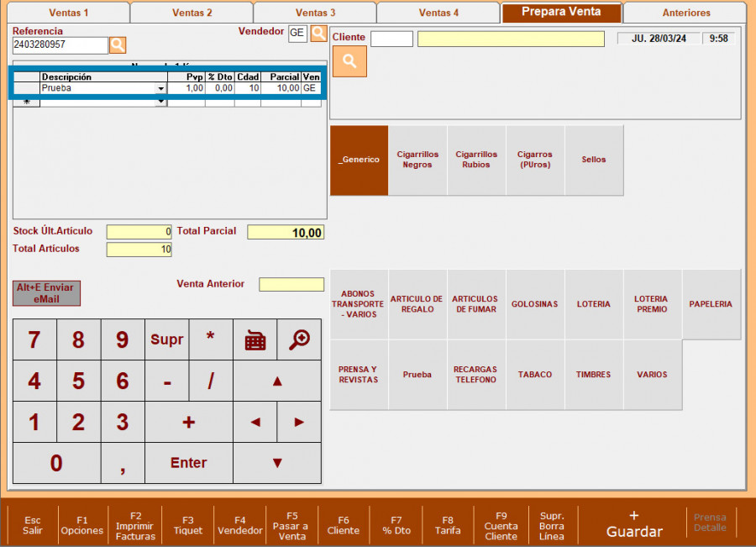The height and width of the screenshot is (547, 756).
Task: Choose the Cigarrillos Rubios subcategory
Action: [476, 160]
